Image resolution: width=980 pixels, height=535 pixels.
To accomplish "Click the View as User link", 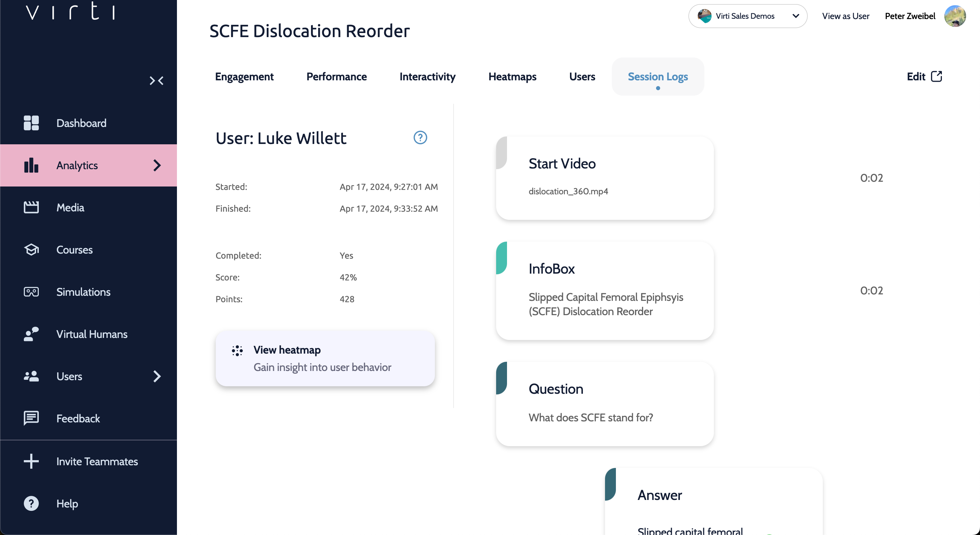I will coord(845,16).
